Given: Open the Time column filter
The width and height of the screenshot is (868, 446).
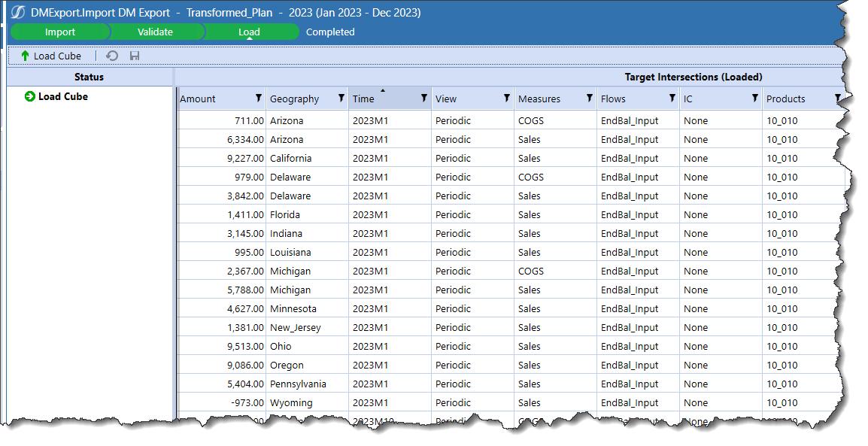Looking at the screenshot, I should (423, 98).
